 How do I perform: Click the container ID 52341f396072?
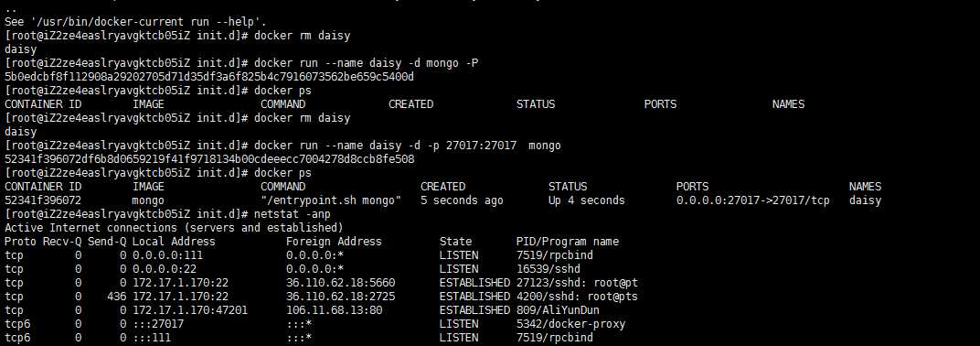42,200
